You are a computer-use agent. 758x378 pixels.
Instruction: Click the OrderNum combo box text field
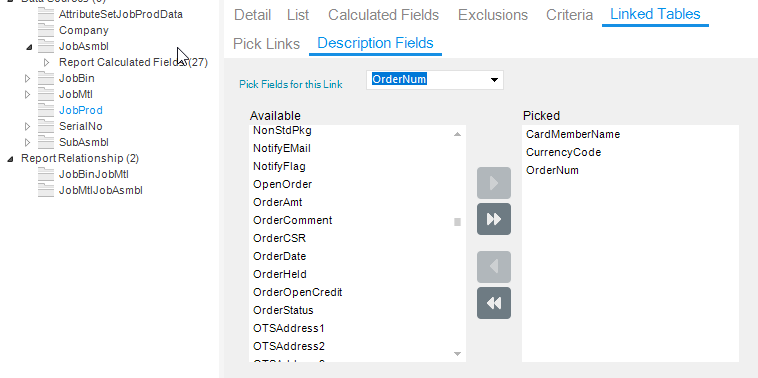click(x=427, y=80)
